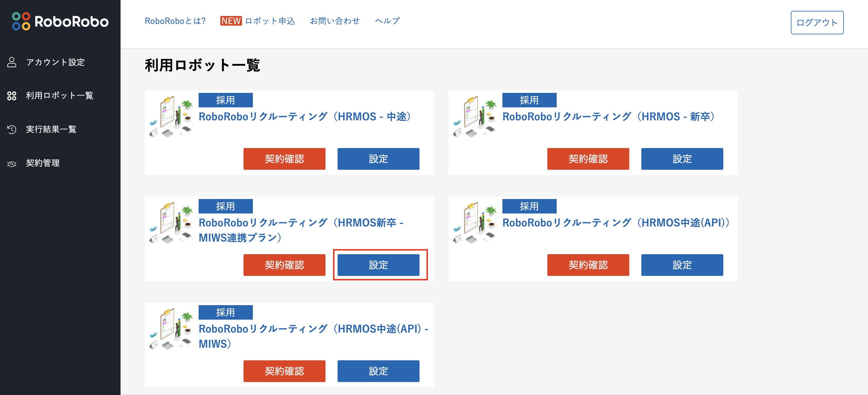Viewport: 868px width, 395px height.
Task: Click the HRMOS 新卒 robot illustration
Action: (x=474, y=117)
